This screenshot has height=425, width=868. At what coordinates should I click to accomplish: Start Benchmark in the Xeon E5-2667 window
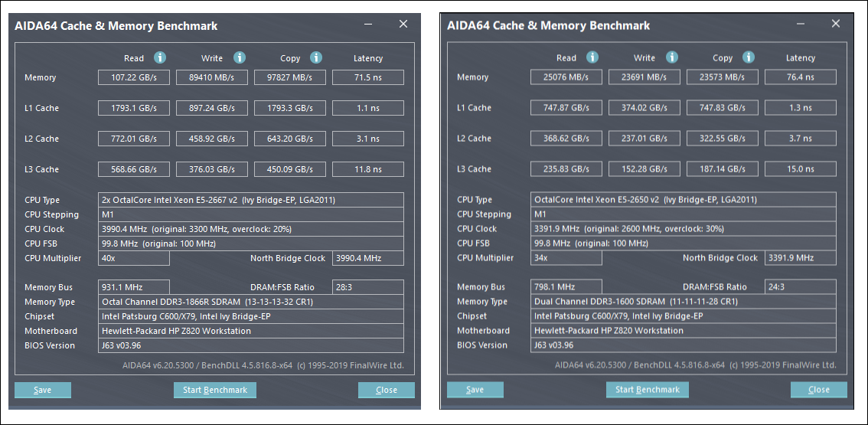tap(215, 390)
